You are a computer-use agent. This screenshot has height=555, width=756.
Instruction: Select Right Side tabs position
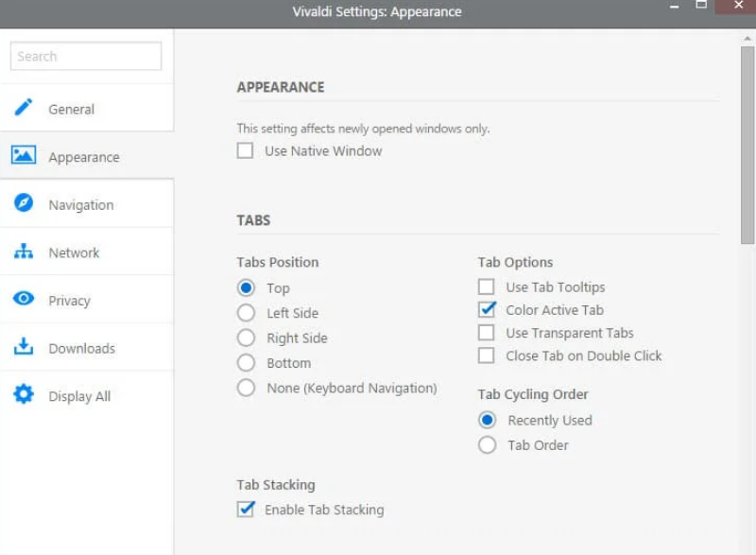(x=246, y=338)
